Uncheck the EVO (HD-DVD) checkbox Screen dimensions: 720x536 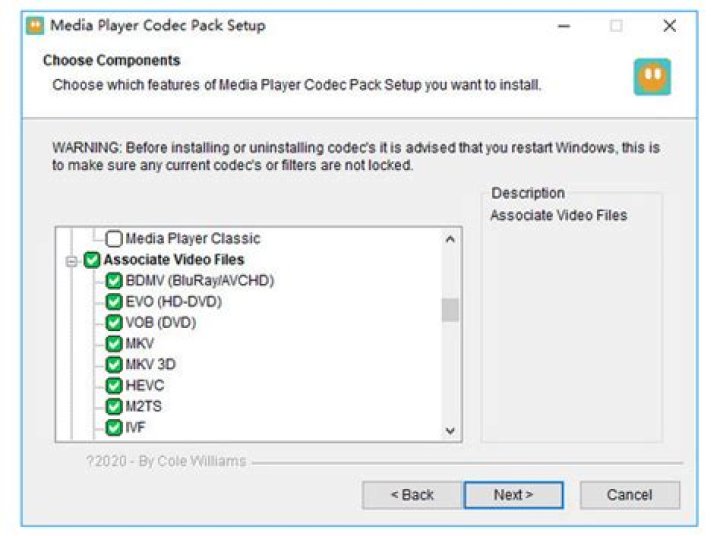(x=114, y=302)
